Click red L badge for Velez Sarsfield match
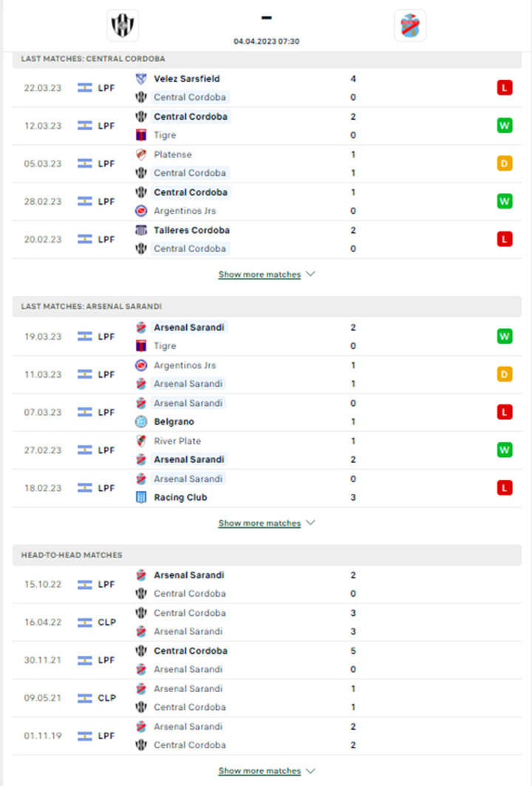 point(505,88)
